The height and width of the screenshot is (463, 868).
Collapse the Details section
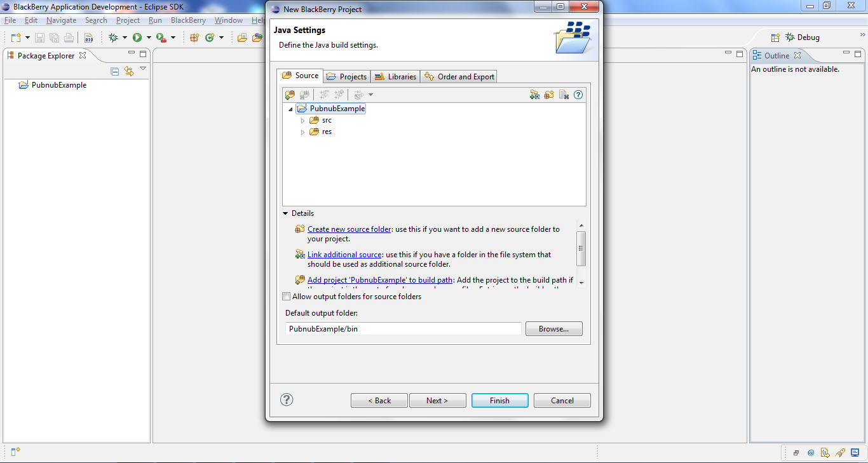286,213
